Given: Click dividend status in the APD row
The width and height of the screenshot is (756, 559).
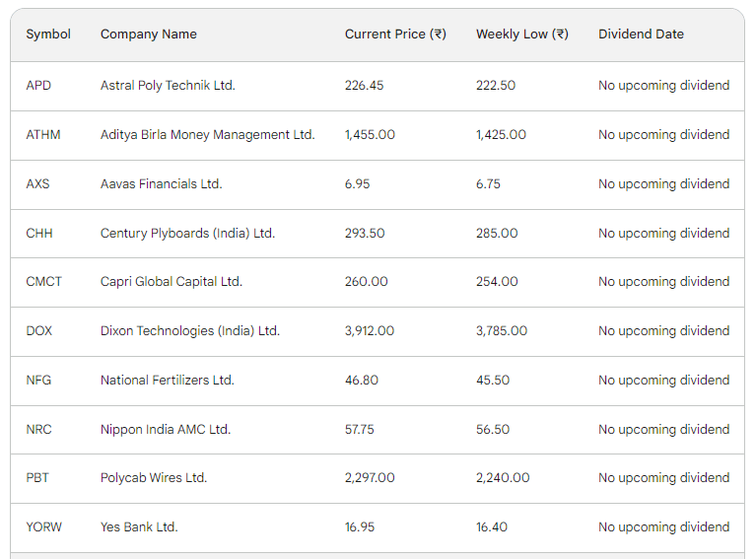Looking at the screenshot, I should click(x=664, y=86).
